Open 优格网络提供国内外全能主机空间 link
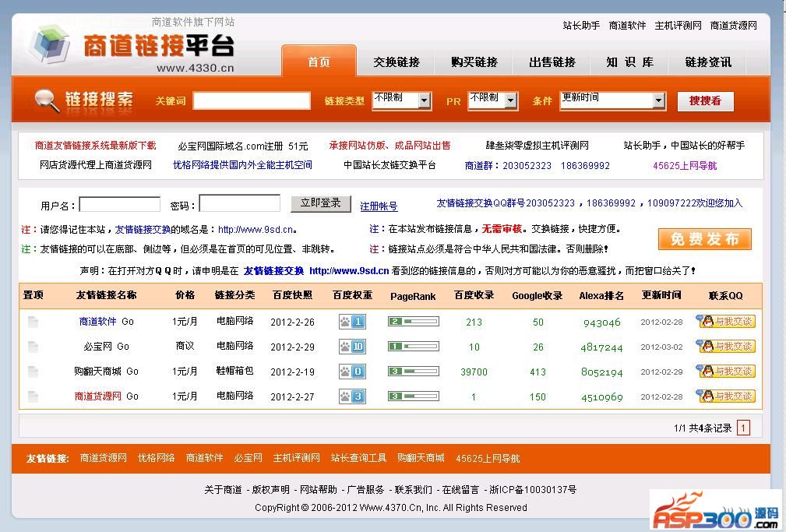The height and width of the screenshot is (532, 786). [242, 165]
